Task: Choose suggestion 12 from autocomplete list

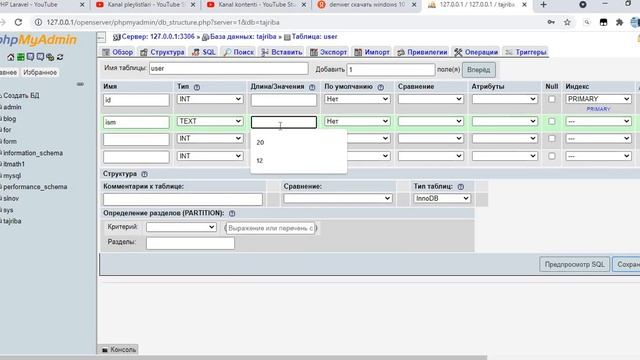Action: click(298, 160)
